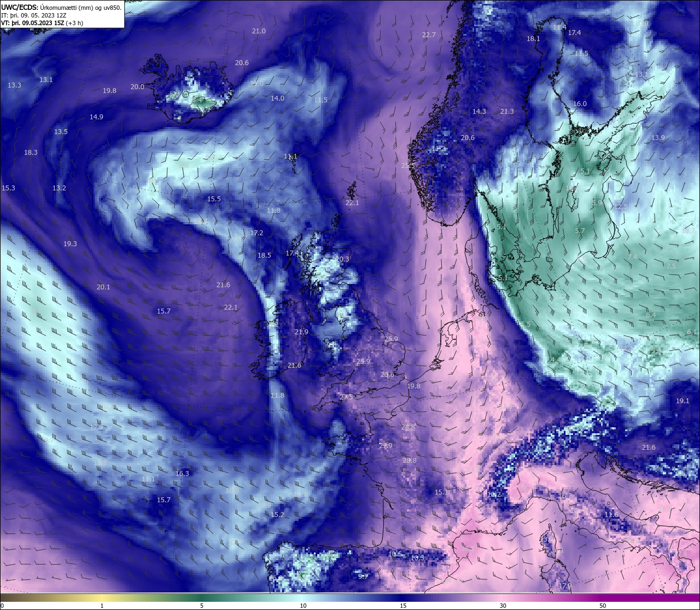Click the map value '27.9' over western France
Image resolution: width=700 pixels, height=610 pixels.
pos(386,446)
